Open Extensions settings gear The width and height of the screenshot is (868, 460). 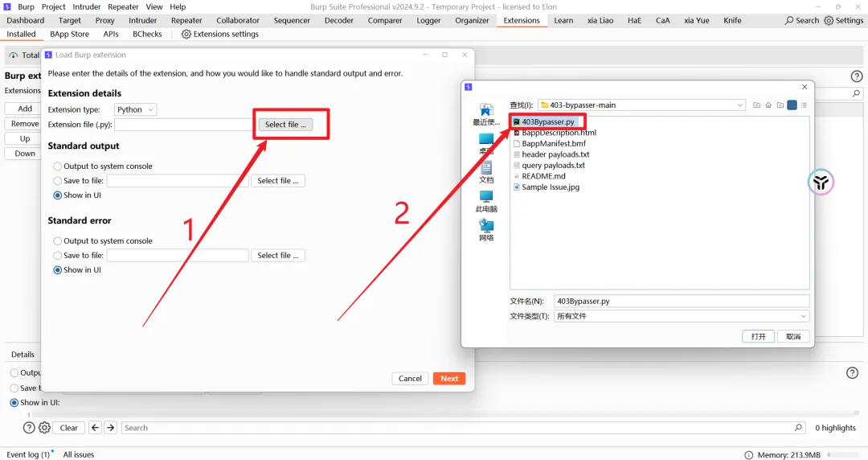pyautogui.click(x=186, y=35)
